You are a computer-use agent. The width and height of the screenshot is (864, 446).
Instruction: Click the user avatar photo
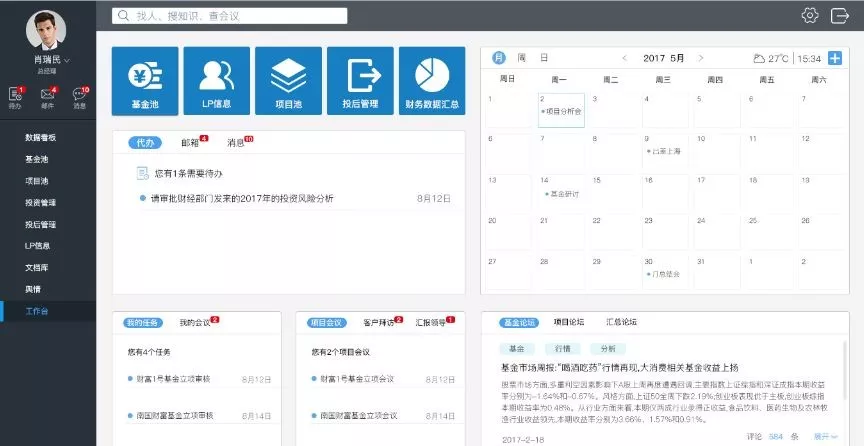click(x=46, y=30)
